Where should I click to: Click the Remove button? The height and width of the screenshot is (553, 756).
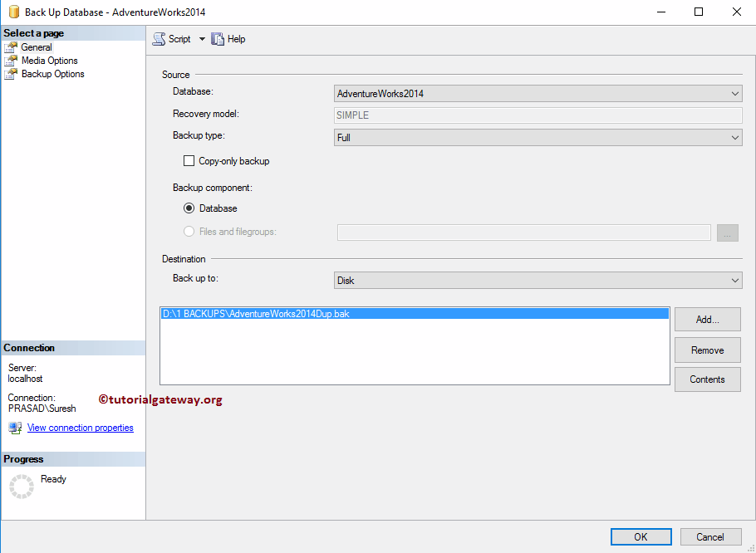pyautogui.click(x=707, y=350)
